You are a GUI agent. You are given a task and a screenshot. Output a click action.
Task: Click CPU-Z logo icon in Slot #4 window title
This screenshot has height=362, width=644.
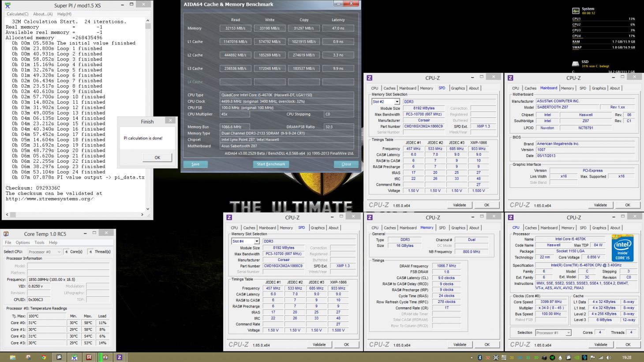click(229, 217)
